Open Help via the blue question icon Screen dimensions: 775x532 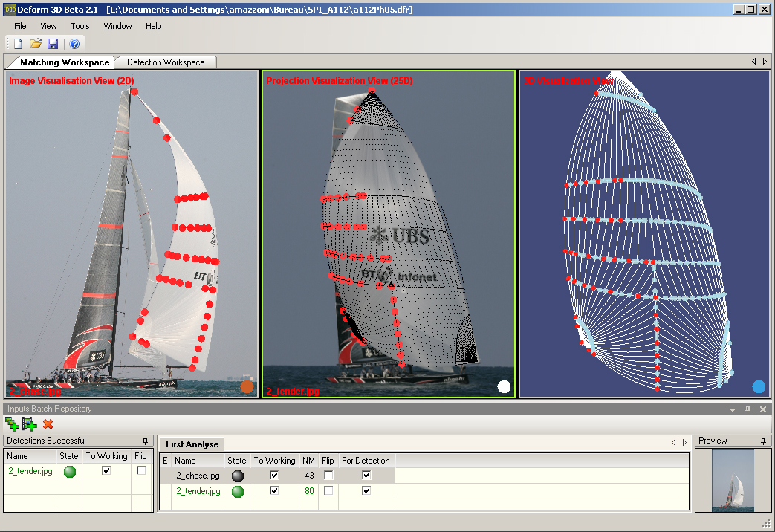pyautogui.click(x=74, y=45)
